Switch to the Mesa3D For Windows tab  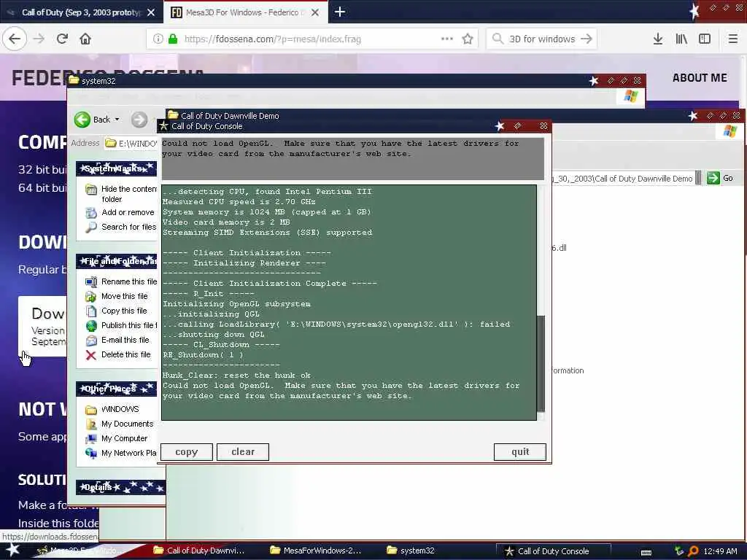tap(245, 12)
